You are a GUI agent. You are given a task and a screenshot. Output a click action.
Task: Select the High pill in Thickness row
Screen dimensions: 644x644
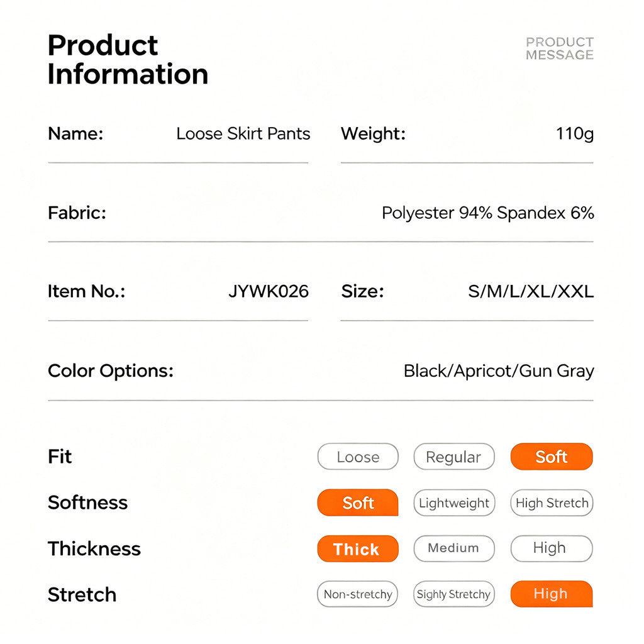pos(551,548)
